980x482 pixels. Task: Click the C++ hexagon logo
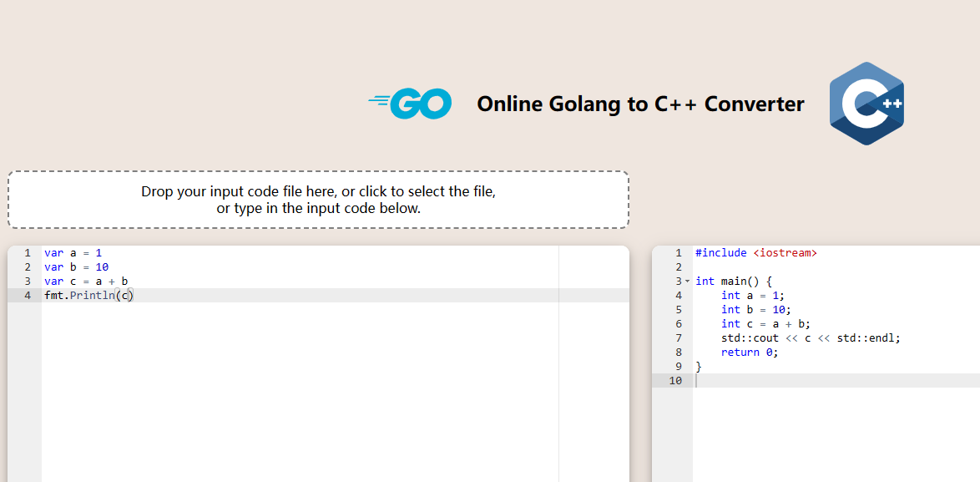click(866, 104)
